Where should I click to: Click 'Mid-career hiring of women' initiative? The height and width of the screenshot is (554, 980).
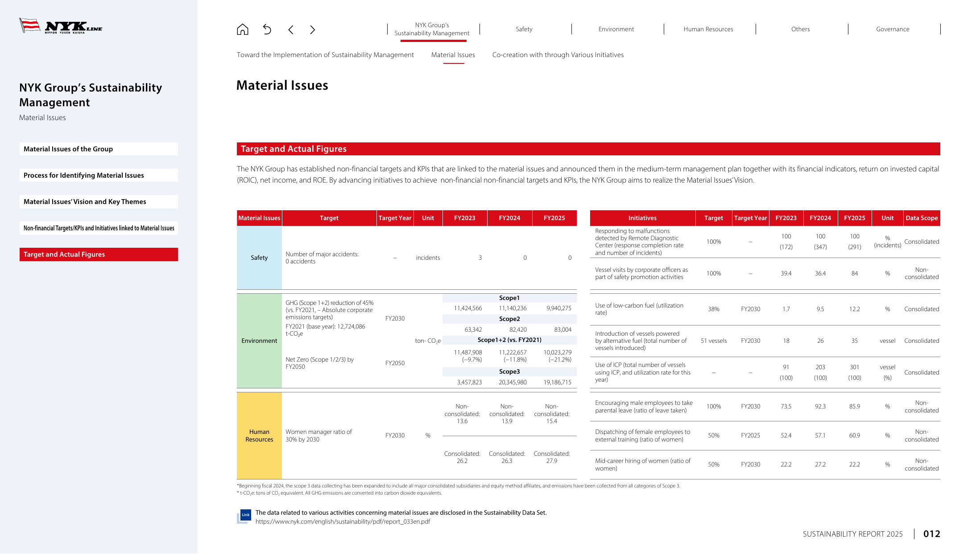coord(642,464)
